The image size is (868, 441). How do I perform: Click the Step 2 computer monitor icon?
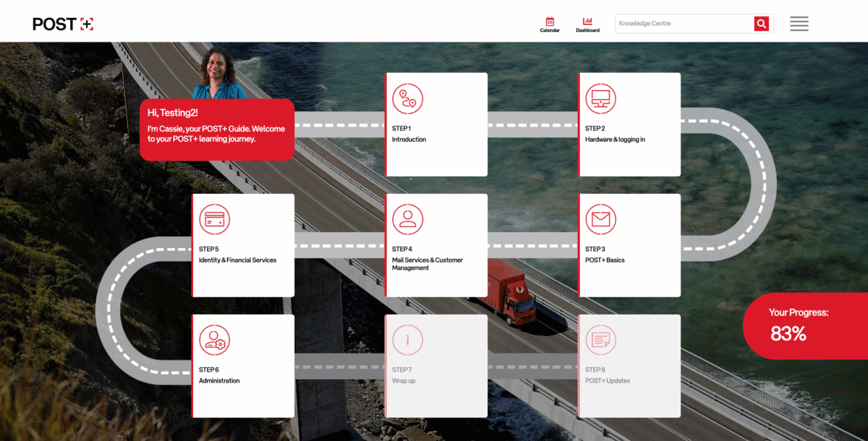pyautogui.click(x=601, y=99)
